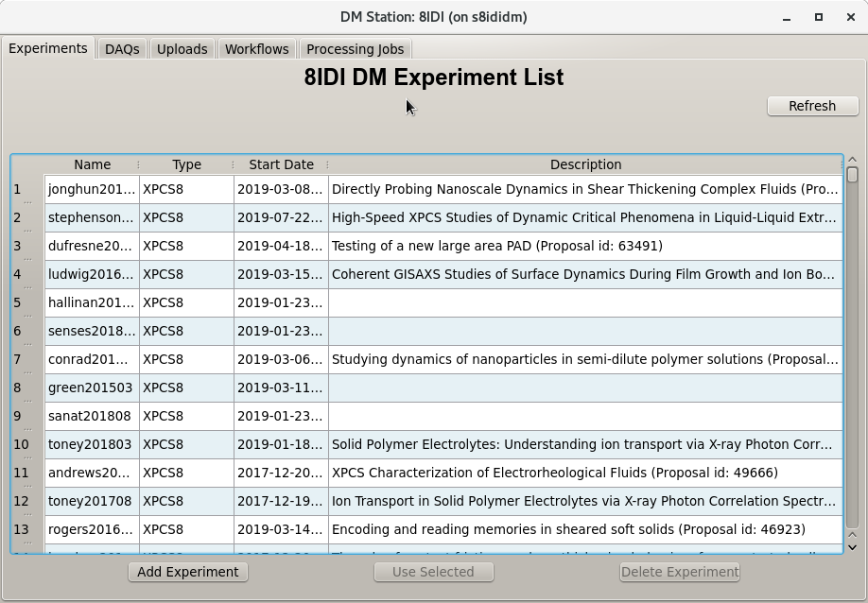This screenshot has width=868, height=603.
Task: Minimize the DM Station window
Action: click(x=788, y=17)
